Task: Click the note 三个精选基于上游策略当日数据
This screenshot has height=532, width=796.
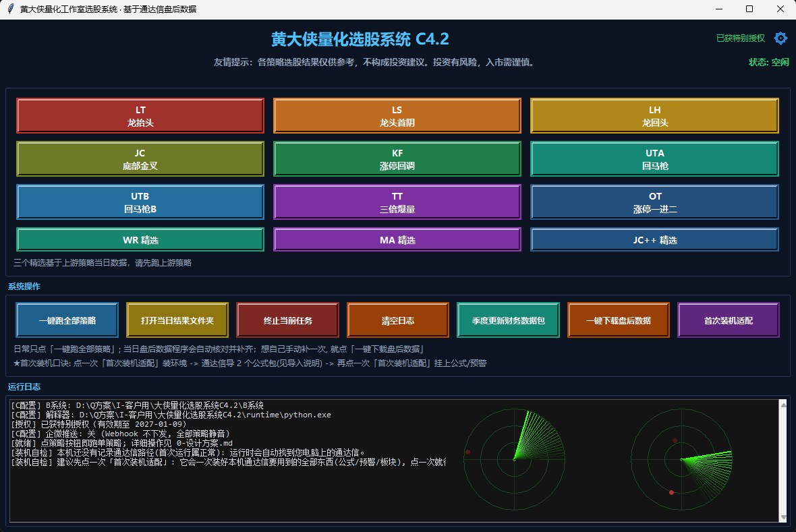Action: coord(103,262)
